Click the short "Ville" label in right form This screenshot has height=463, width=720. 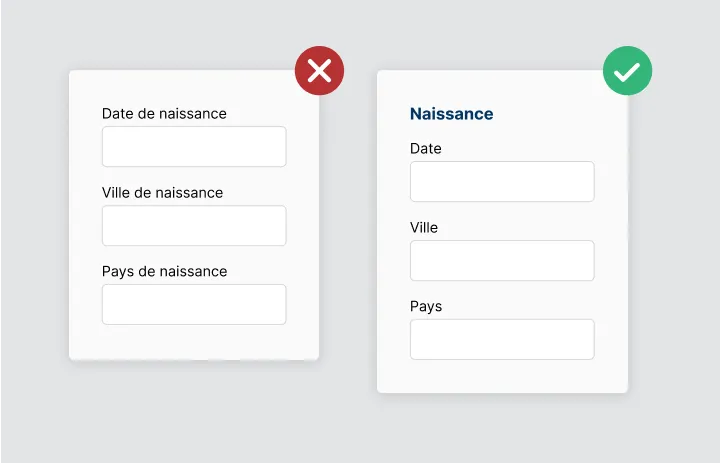click(x=424, y=228)
